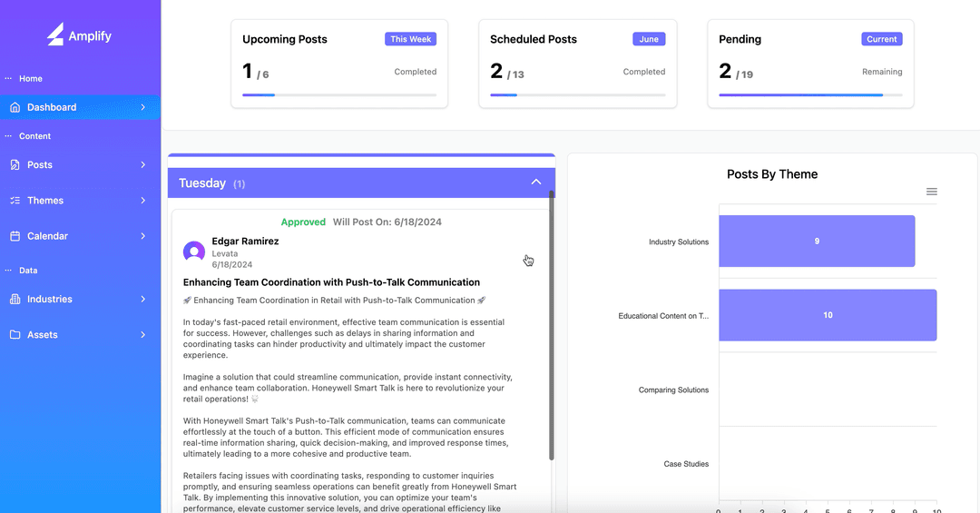The image size is (980, 513).
Task: Click the Dashboard home icon
Action: (x=15, y=108)
